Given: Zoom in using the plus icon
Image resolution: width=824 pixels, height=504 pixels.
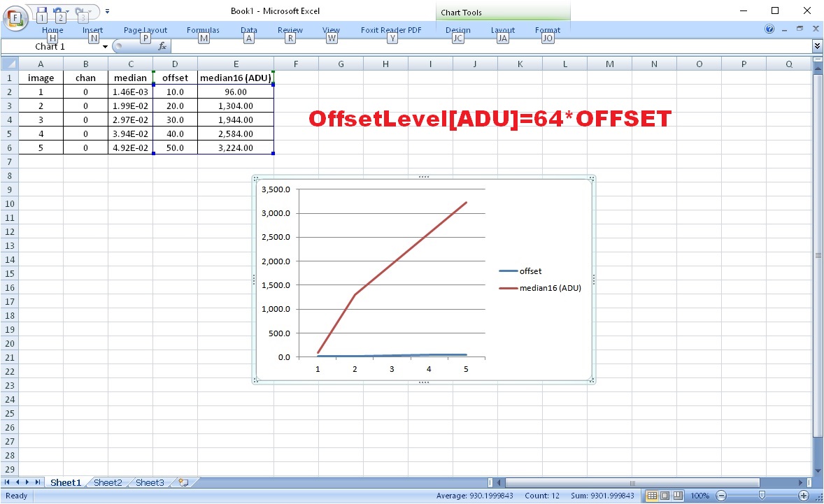Looking at the screenshot, I should pyautogui.click(x=804, y=496).
